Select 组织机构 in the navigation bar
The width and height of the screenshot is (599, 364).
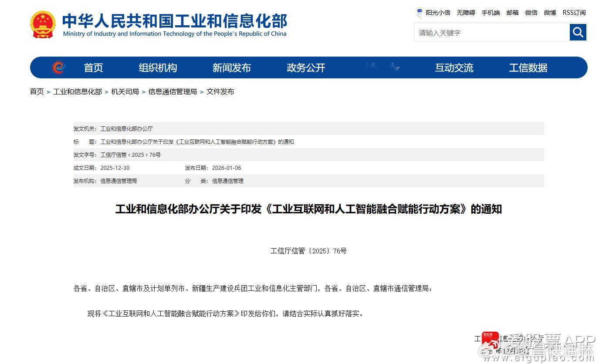[157, 67]
